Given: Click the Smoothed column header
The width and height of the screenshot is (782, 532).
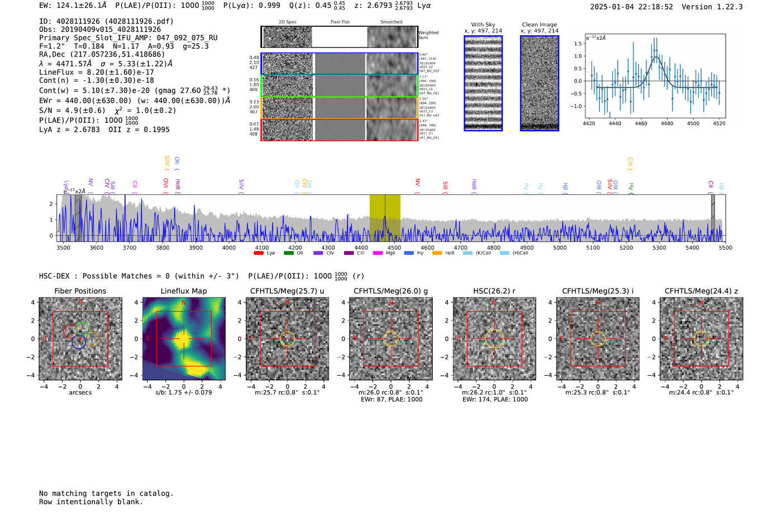Looking at the screenshot, I should (391, 22).
